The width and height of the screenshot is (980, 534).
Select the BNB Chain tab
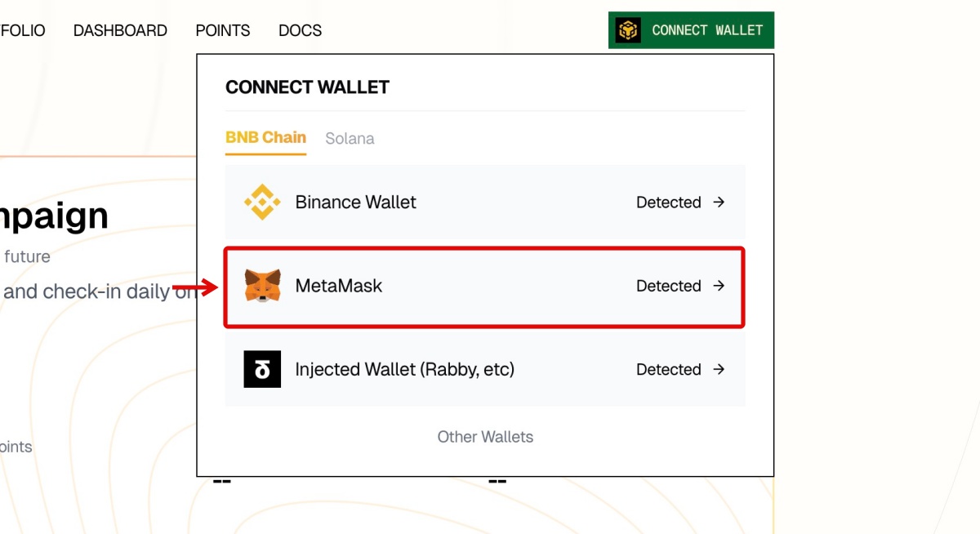click(x=265, y=137)
